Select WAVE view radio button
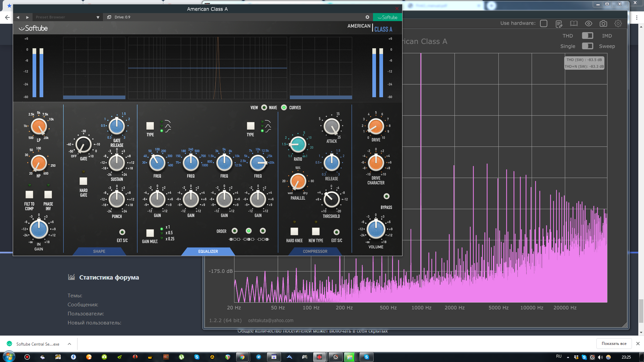This screenshot has width=644, height=362. tap(264, 108)
